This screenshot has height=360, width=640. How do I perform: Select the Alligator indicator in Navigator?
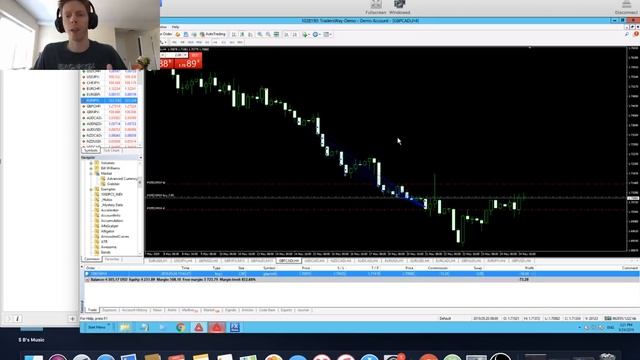click(108, 231)
